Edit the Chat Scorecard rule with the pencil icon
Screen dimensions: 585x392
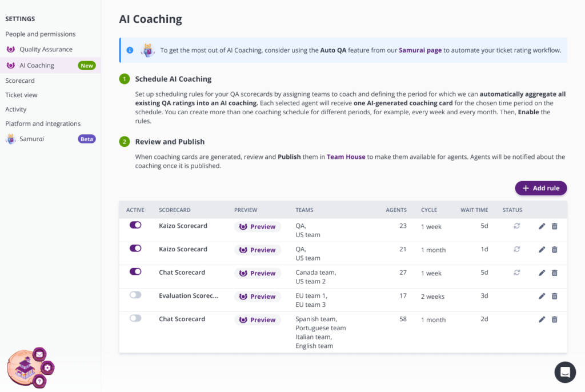click(542, 273)
